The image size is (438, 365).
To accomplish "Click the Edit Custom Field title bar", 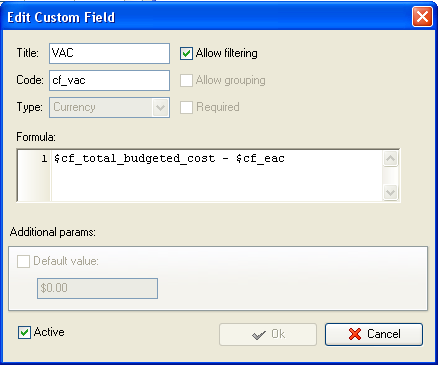I will (207, 17).
